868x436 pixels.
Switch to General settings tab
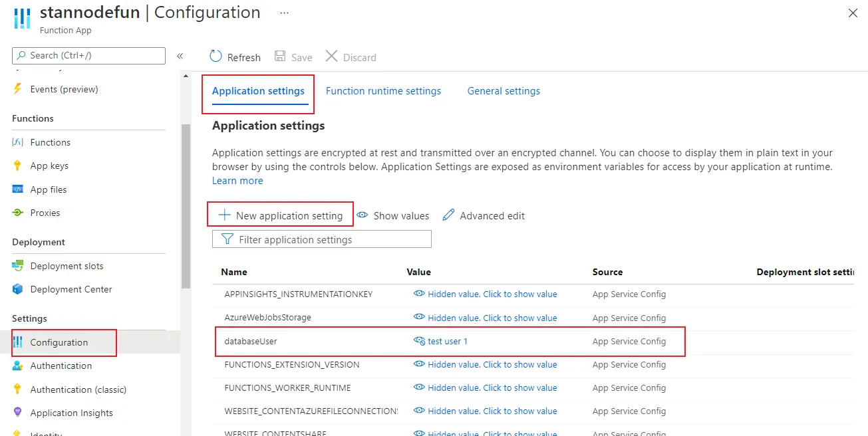504,91
